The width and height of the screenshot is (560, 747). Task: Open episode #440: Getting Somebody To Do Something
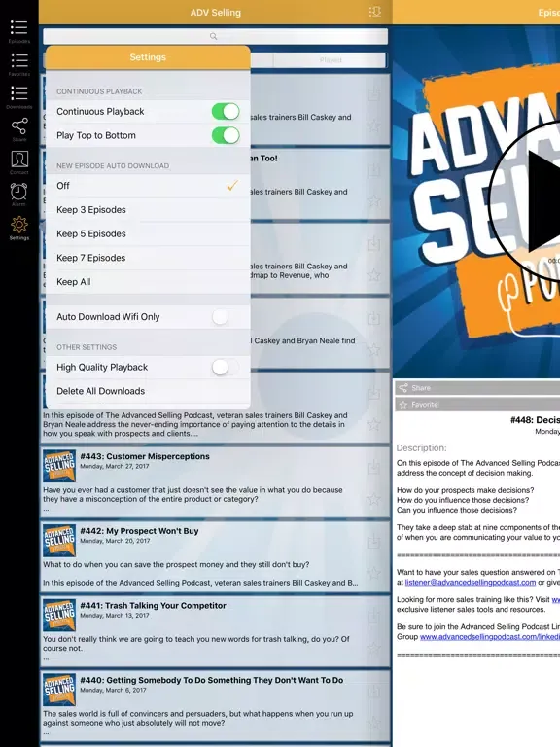point(215,705)
